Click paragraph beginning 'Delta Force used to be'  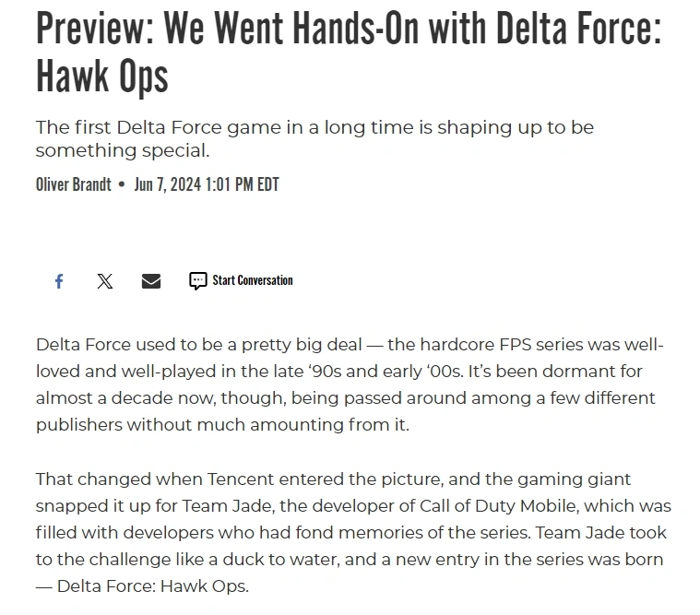click(x=350, y=384)
